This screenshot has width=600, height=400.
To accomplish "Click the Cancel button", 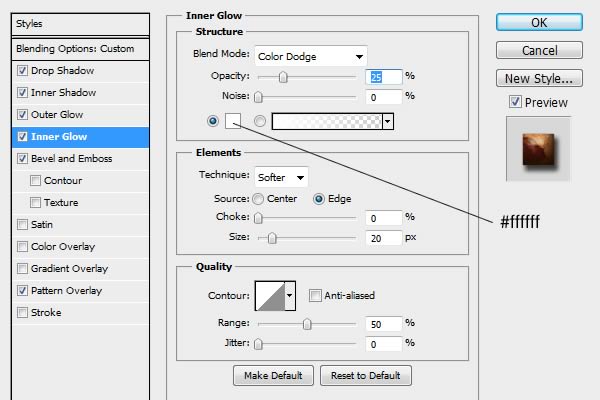I will point(539,50).
